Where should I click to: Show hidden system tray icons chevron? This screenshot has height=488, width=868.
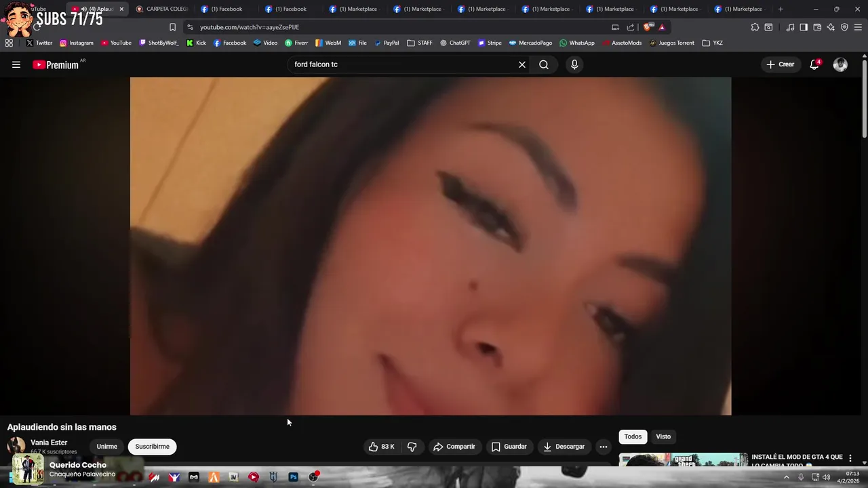(x=787, y=477)
